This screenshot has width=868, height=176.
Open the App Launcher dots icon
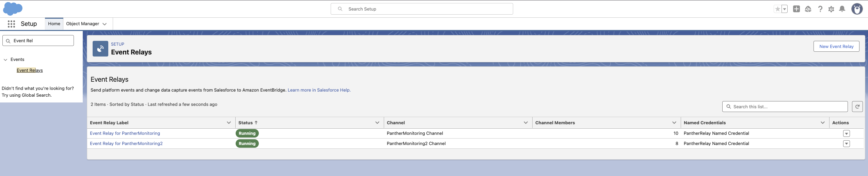11,24
